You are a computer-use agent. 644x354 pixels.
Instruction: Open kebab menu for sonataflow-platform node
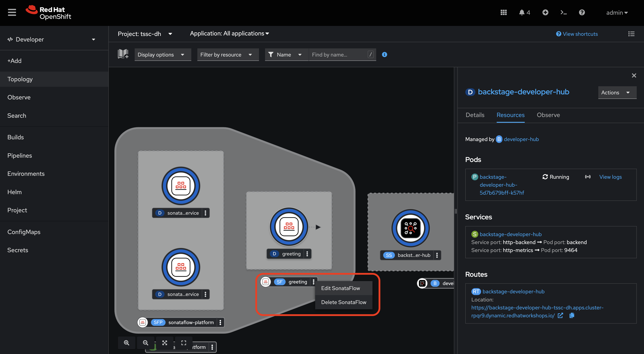click(x=220, y=322)
